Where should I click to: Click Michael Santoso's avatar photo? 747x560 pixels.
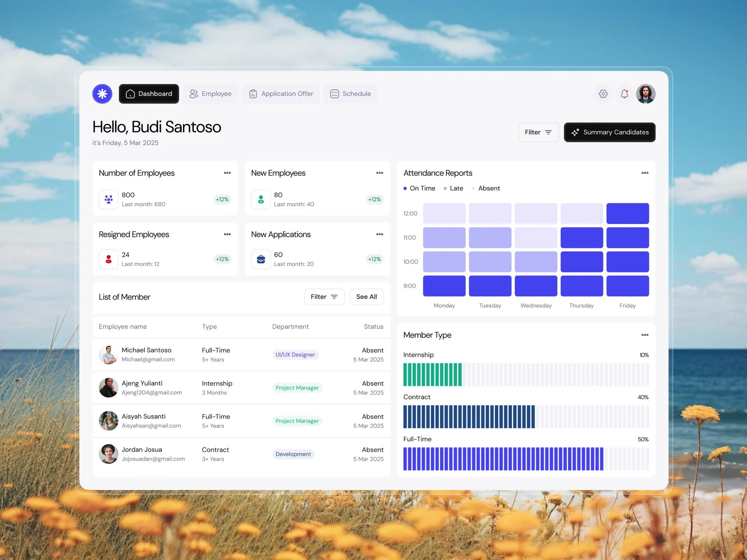(109, 355)
